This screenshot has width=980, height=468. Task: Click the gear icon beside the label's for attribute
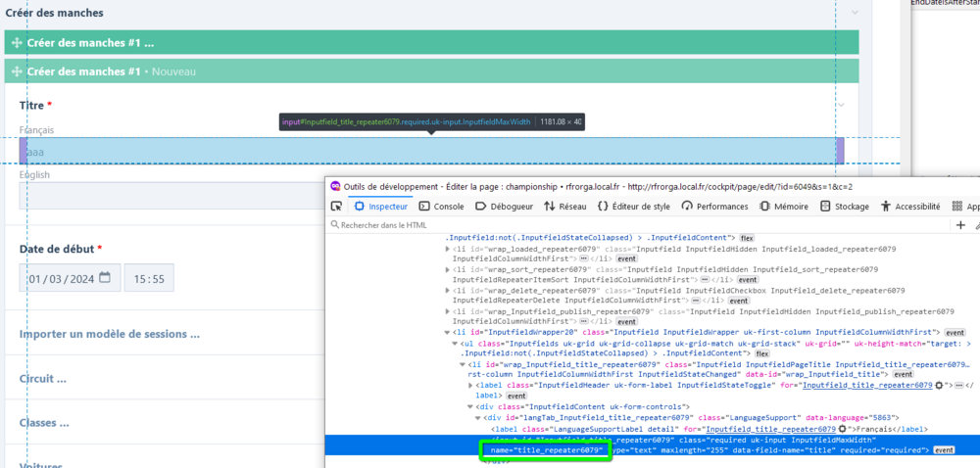click(938, 386)
